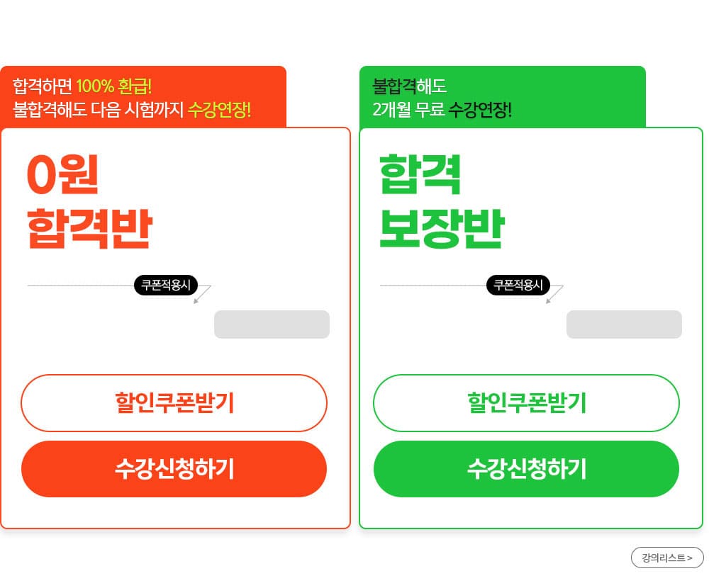The image size is (709, 588).
Task: Select the green 불합격해도 banner tab
Action: pos(503,97)
